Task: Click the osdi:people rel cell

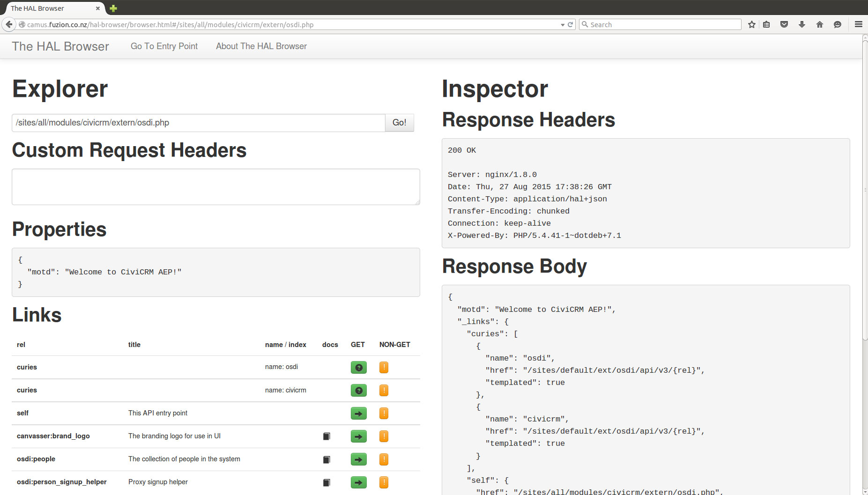Action: [36, 459]
